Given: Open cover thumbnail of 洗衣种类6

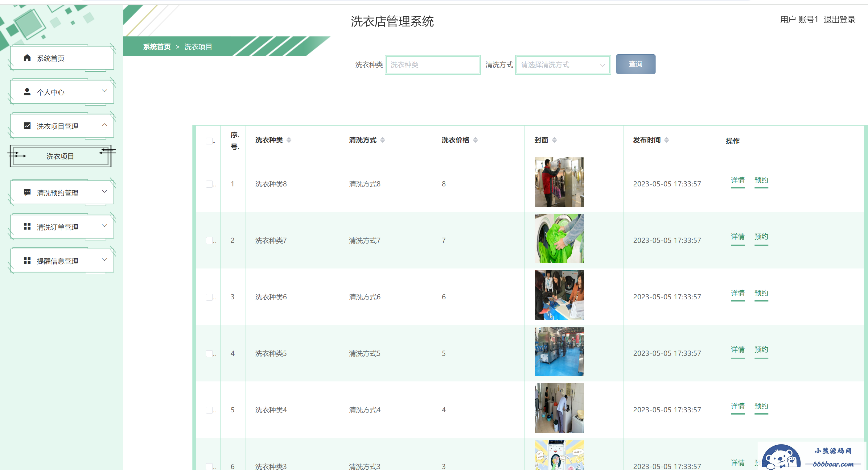Looking at the screenshot, I should 559,295.
